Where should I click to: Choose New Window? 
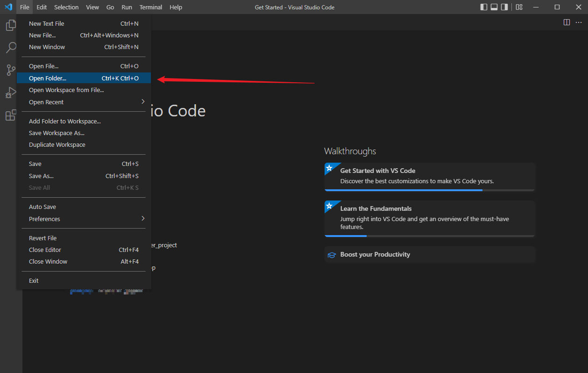coord(84,47)
